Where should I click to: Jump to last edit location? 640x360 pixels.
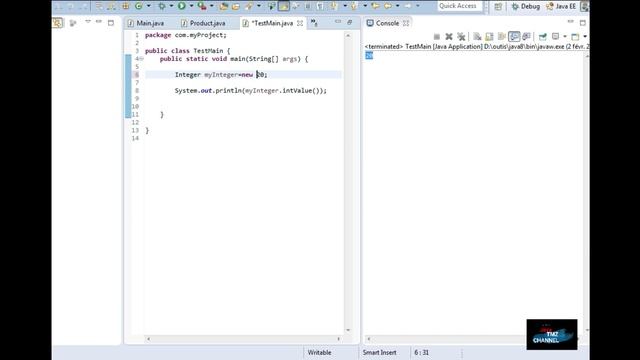point(375,6)
